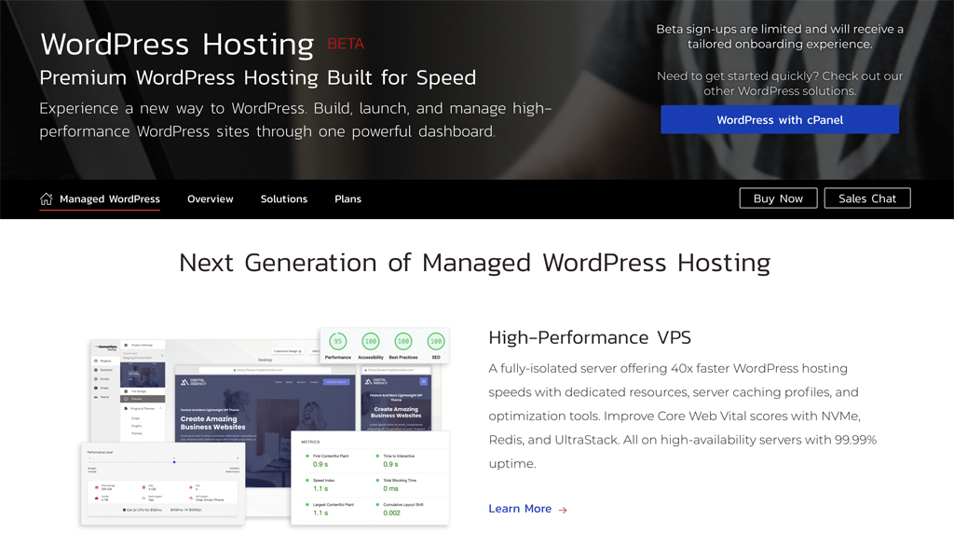
Task: Click the green dot beside Total Blocking Time
Action: coord(377,480)
